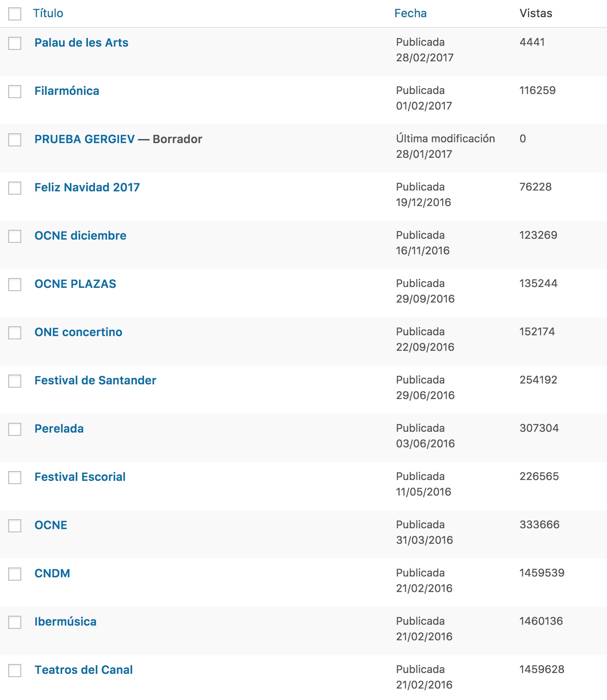The height and width of the screenshot is (700, 607).
Task: Check the select-all checkbox beside Título
Action: 15,14
